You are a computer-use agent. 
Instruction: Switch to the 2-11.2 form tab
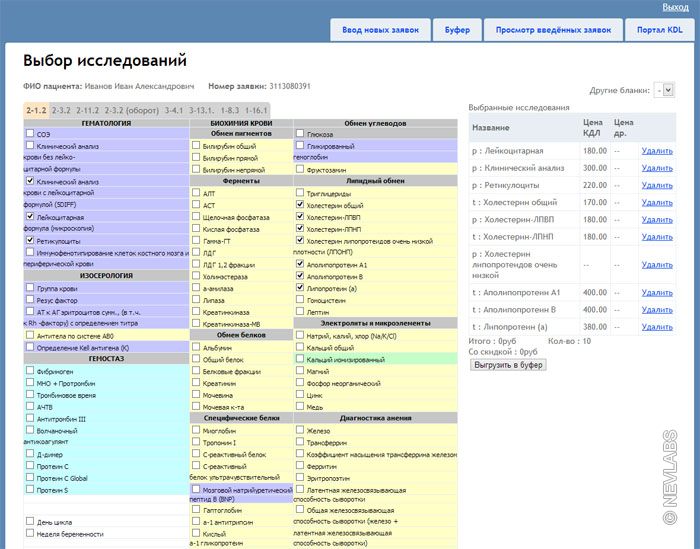88,110
